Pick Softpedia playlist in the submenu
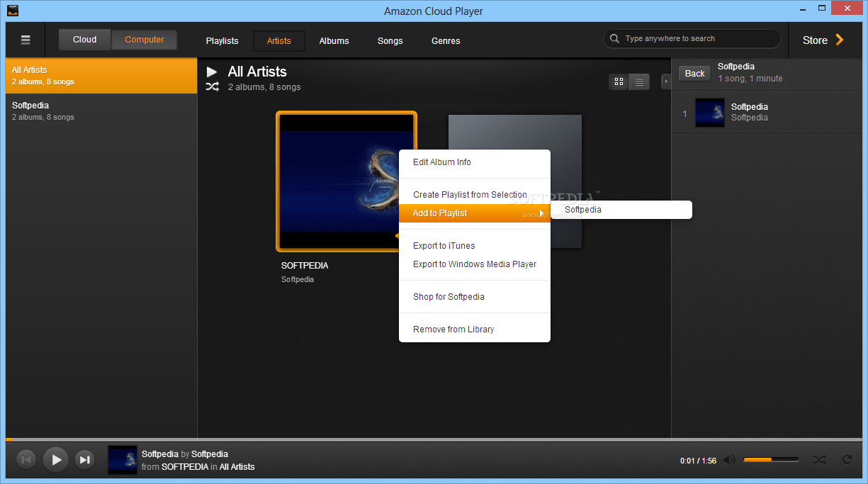 click(x=621, y=210)
